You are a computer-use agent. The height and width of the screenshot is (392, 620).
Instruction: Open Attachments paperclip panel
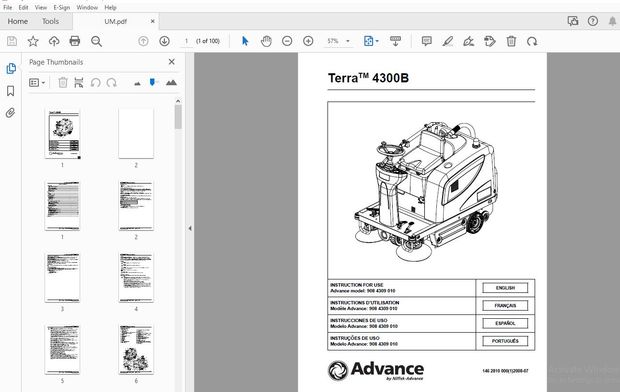tap(11, 113)
